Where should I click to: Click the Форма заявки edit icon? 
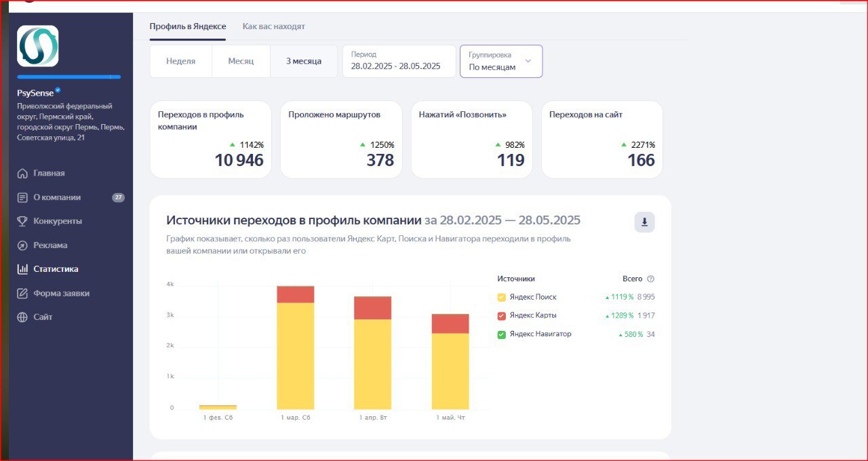(x=22, y=294)
